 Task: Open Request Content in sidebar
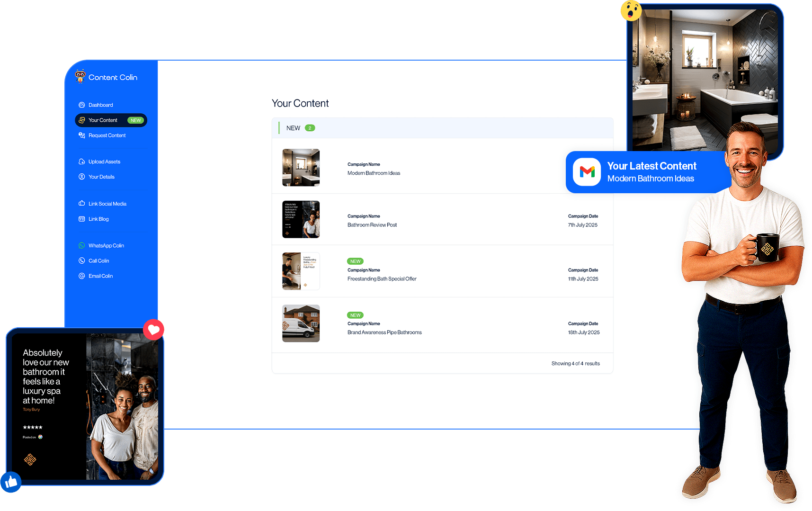tap(107, 135)
